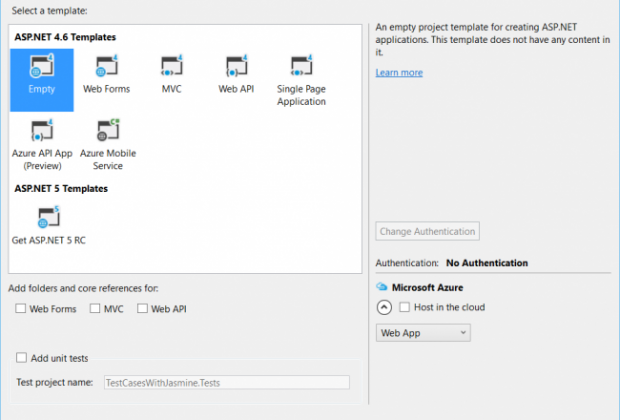Select the Empty template icon

click(x=42, y=68)
